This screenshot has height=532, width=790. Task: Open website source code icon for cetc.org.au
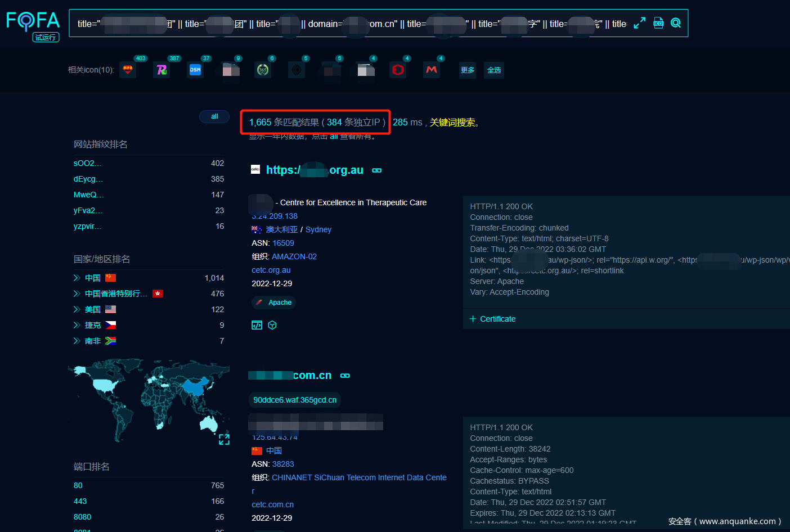(257, 325)
